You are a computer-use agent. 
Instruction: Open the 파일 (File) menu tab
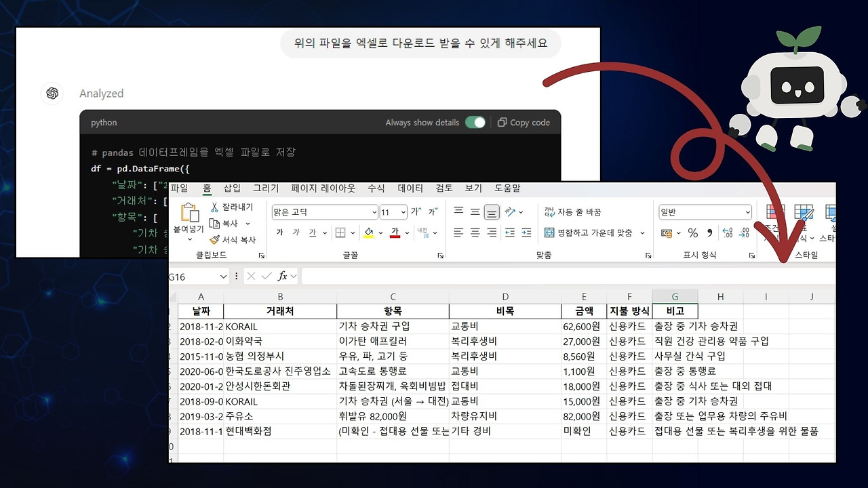pyautogui.click(x=179, y=188)
